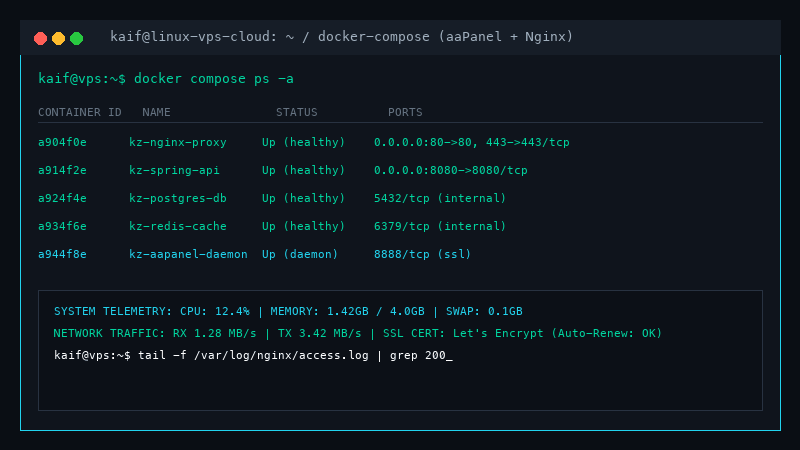Viewport: 800px width, 450px height.
Task: Click the kz-postgres-db container name
Action: [x=178, y=198]
